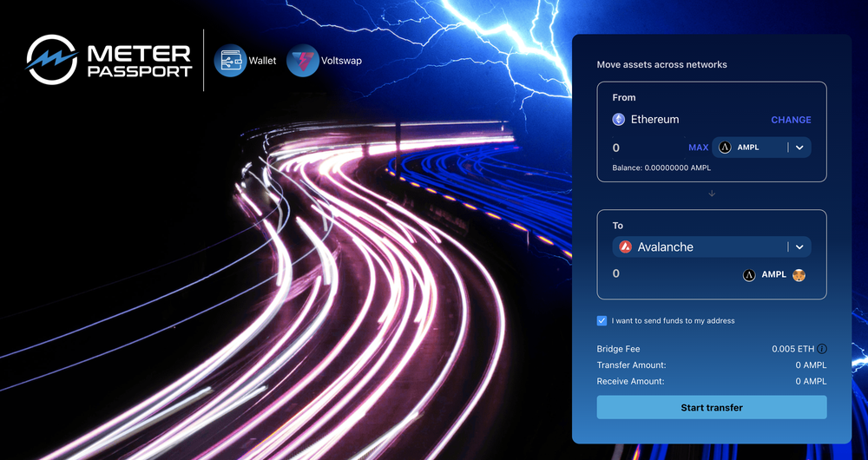Click the 'Bridge Fee' label
The width and height of the screenshot is (868, 460).
[618, 349]
